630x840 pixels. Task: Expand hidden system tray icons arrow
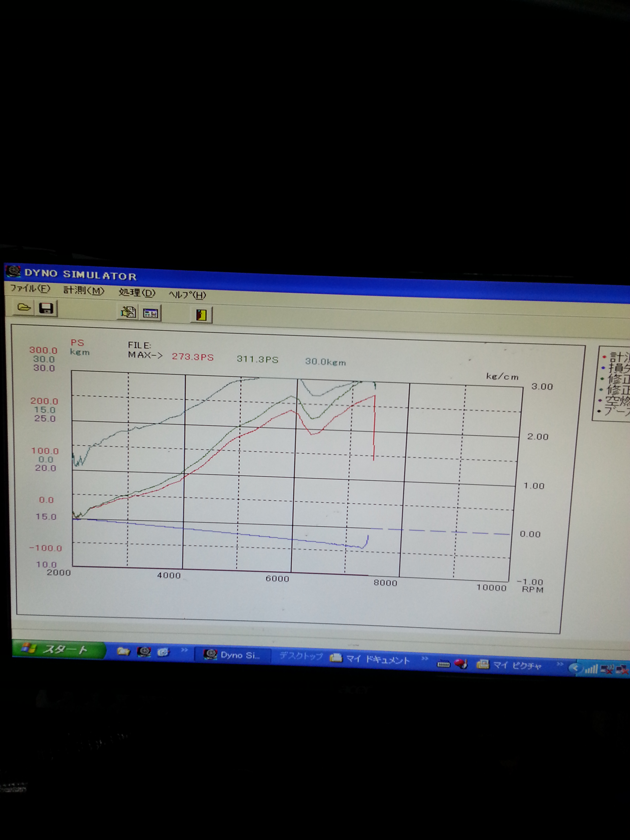tap(575, 668)
